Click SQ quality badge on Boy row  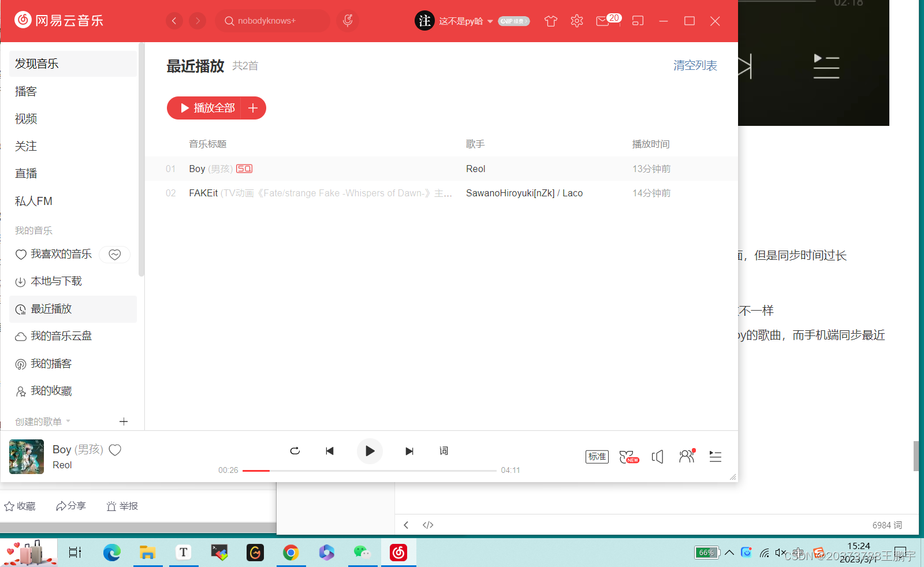244,169
